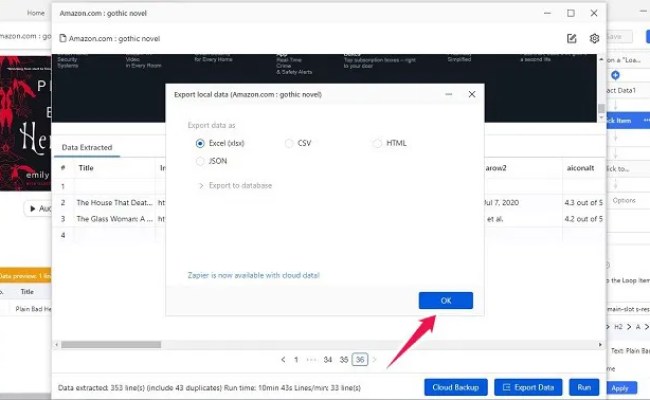Switch to the Data Extracted tab
This screenshot has height=400, width=650.
87,148
